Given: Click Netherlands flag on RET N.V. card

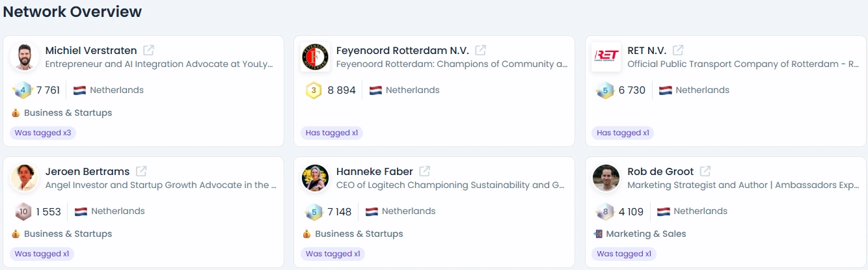Looking at the screenshot, I should [x=666, y=90].
